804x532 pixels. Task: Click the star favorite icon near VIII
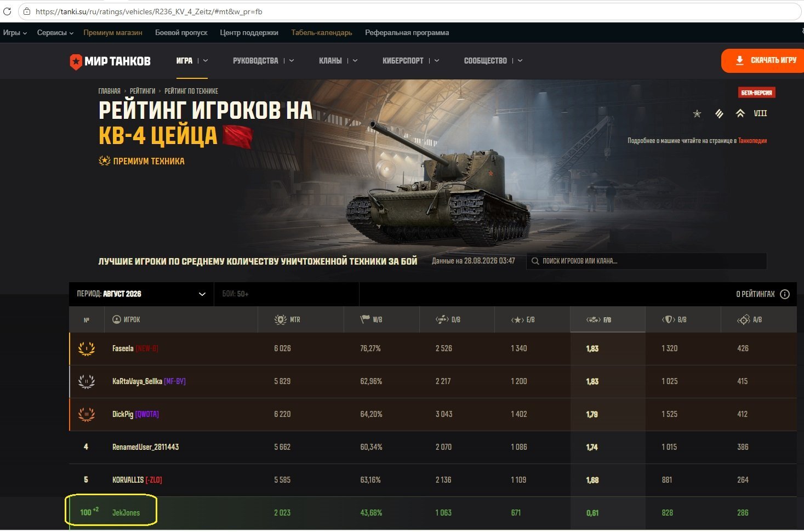697,113
